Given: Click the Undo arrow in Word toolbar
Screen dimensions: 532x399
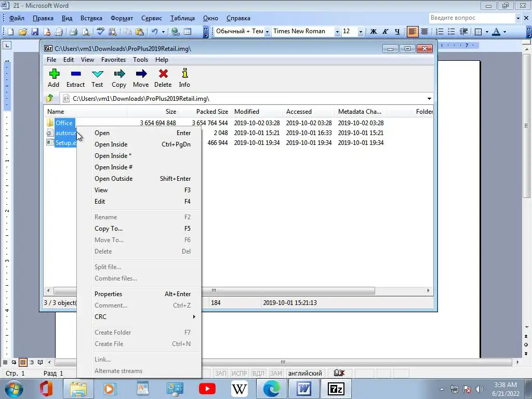Looking at the screenshot, I should coord(154,32).
